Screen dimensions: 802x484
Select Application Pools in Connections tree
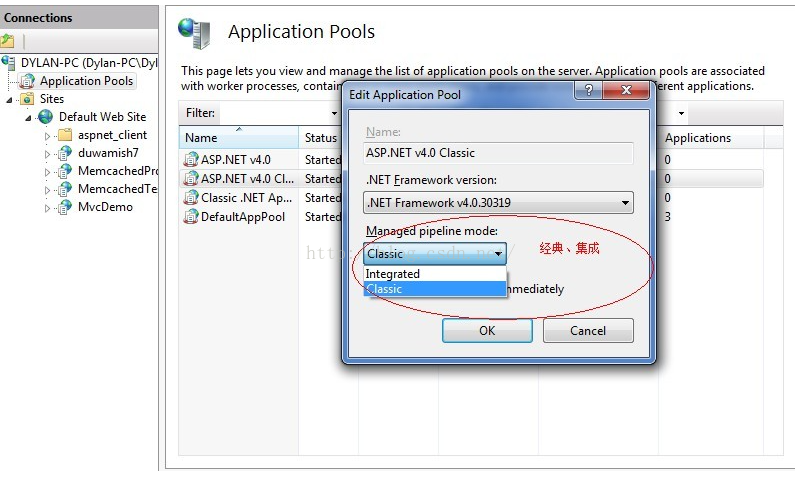(86, 81)
